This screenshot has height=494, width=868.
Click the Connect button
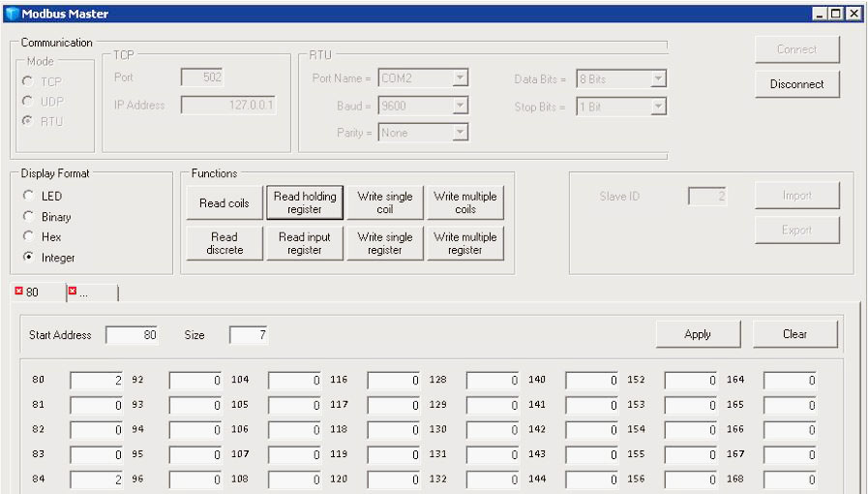pos(797,49)
